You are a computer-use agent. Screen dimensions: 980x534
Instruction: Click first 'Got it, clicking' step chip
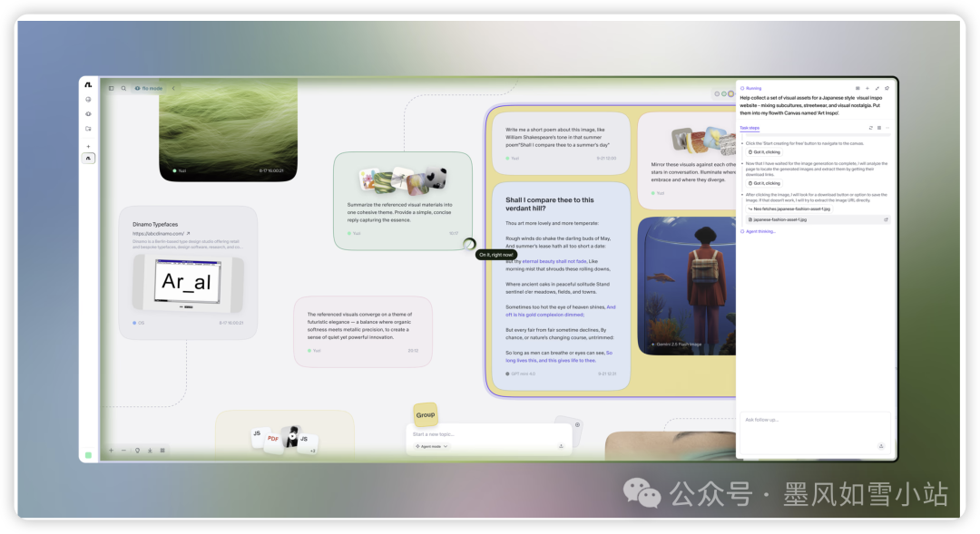click(x=764, y=151)
